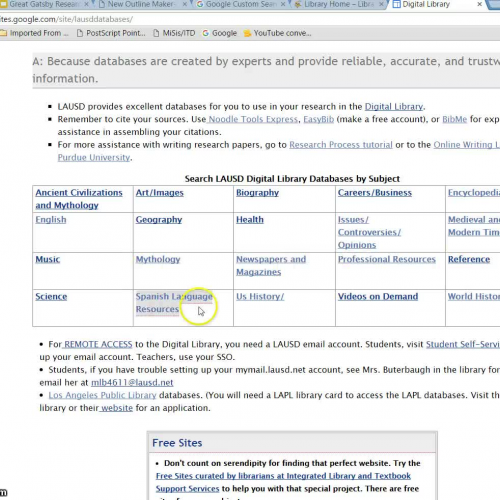The width and height of the screenshot is (500, 500).
Task: Open the YouTube converter bookmark
Action: click(x=277, y=33)
